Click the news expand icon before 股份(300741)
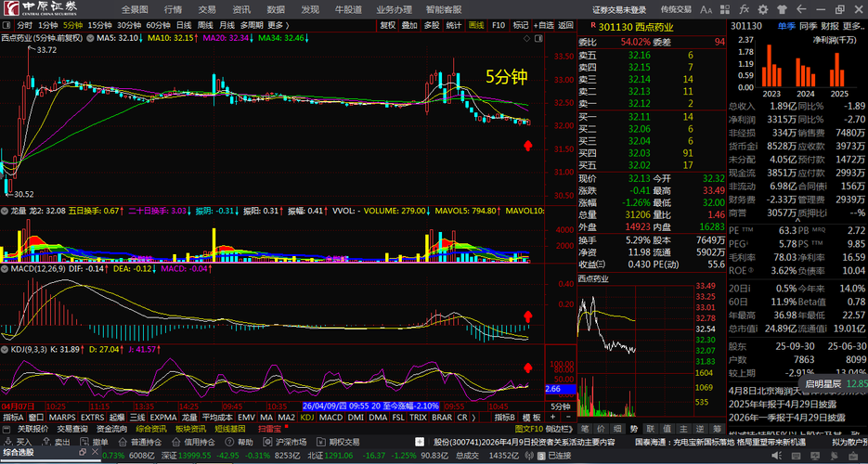868x464 pixels. tap(421, 442)
